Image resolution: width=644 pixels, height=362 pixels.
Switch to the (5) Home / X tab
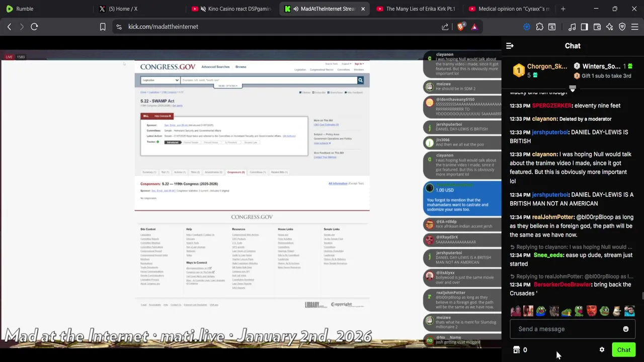pos(138,9)
